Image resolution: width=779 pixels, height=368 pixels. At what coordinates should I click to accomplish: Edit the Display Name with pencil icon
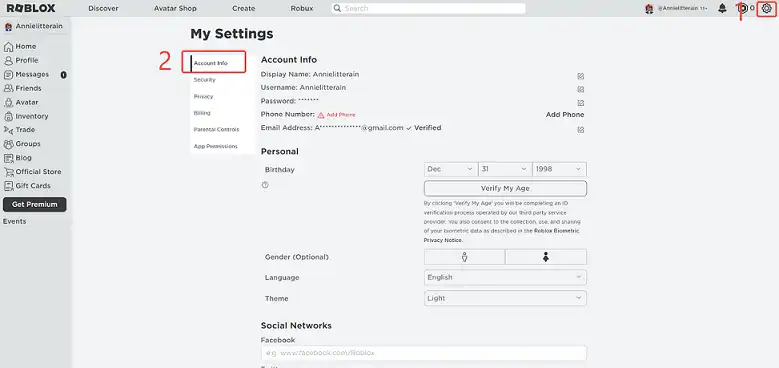581,76
